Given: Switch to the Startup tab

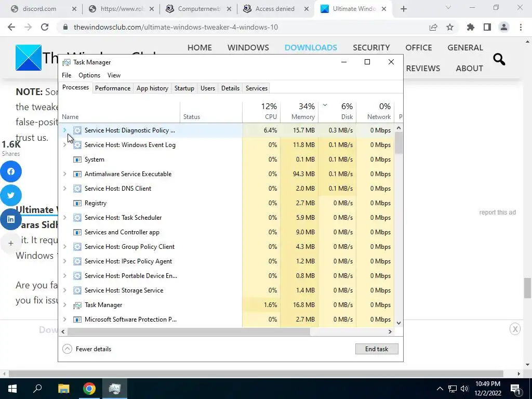Looking at the screenshot, I should click(x=184, y=88).
